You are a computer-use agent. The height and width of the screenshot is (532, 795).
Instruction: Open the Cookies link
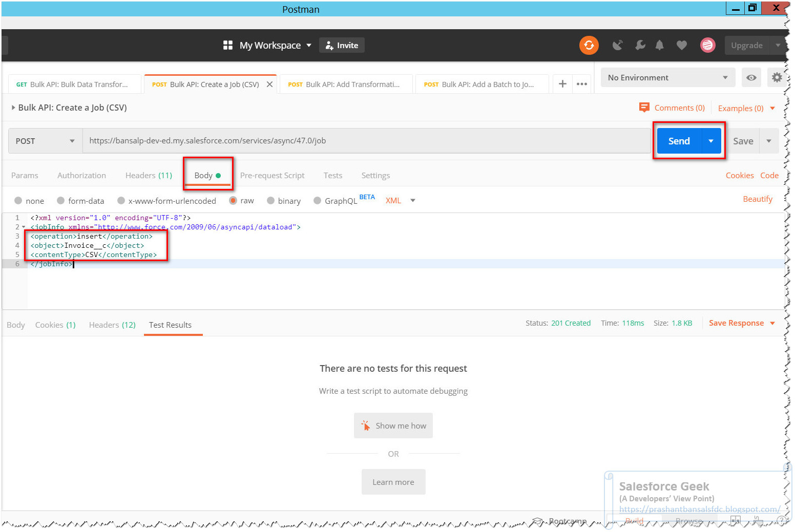(x=740, y=176)
